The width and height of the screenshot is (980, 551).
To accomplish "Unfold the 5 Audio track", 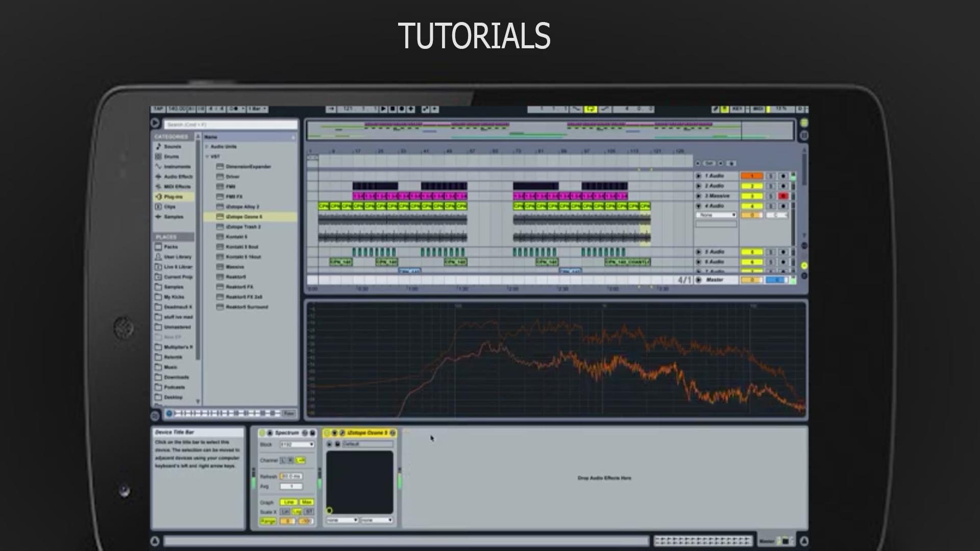I will pos(699,252).
